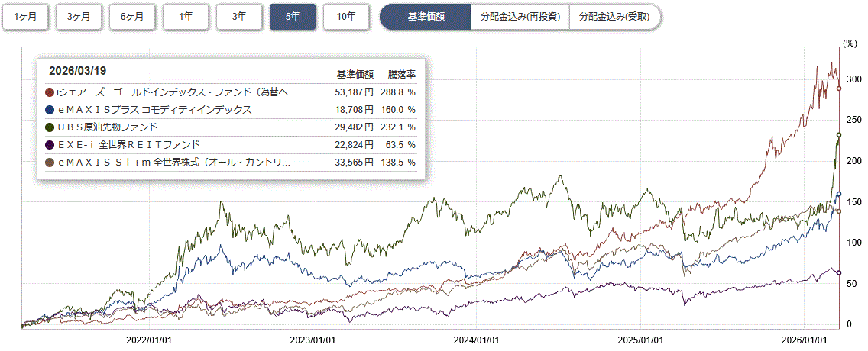Expand chart to 10年 range

(x=346, y=17)
